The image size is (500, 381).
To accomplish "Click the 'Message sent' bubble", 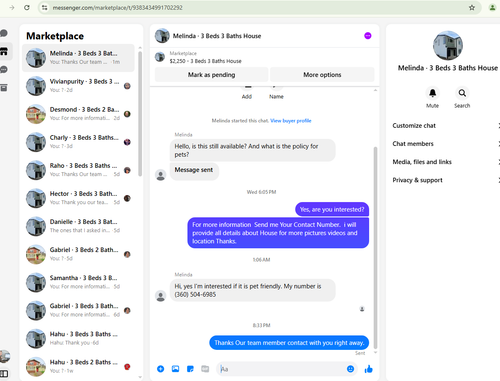I will [194, 171].
